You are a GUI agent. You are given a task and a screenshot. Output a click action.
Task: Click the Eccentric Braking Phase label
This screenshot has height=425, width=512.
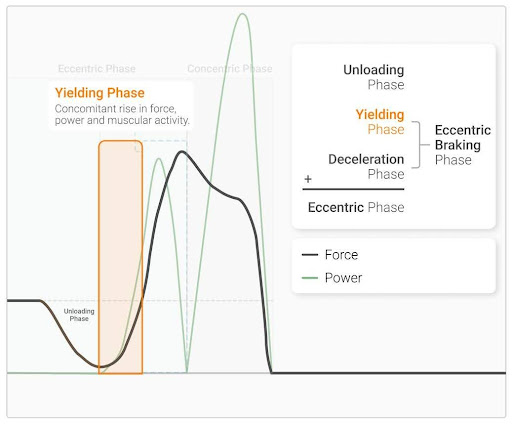[463, 145]
